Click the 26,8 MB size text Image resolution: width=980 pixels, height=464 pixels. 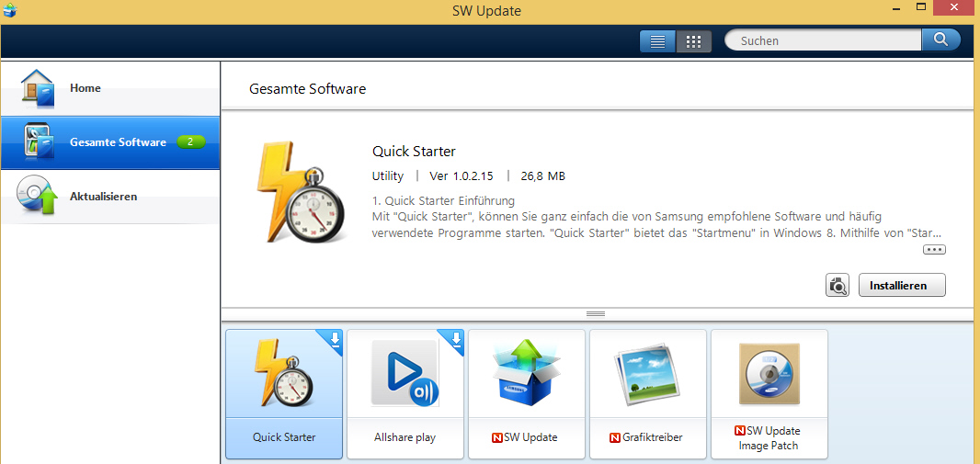pos(543,176)
